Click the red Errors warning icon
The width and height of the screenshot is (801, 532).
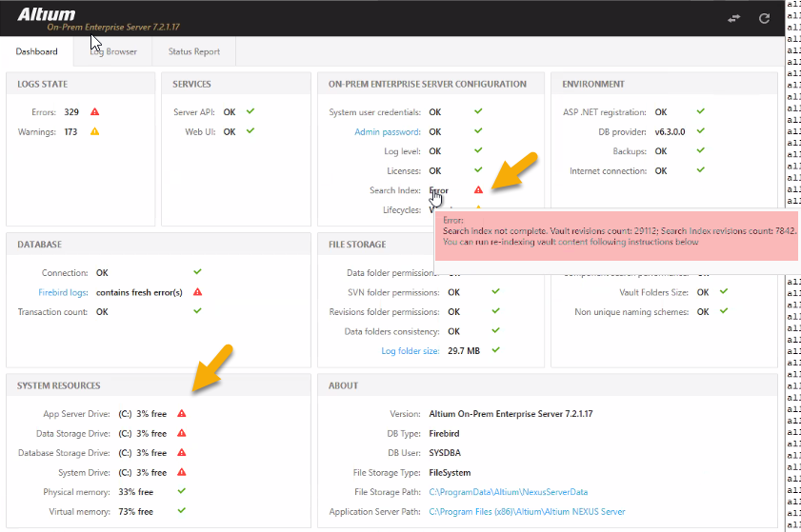pyautogui.click(x=95, y=112)
